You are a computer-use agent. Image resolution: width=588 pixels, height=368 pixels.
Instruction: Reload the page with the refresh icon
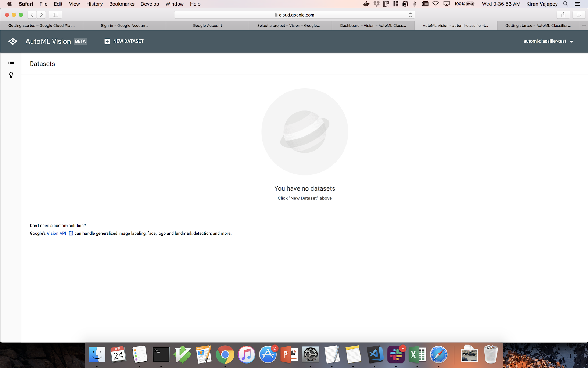[410, 15]
